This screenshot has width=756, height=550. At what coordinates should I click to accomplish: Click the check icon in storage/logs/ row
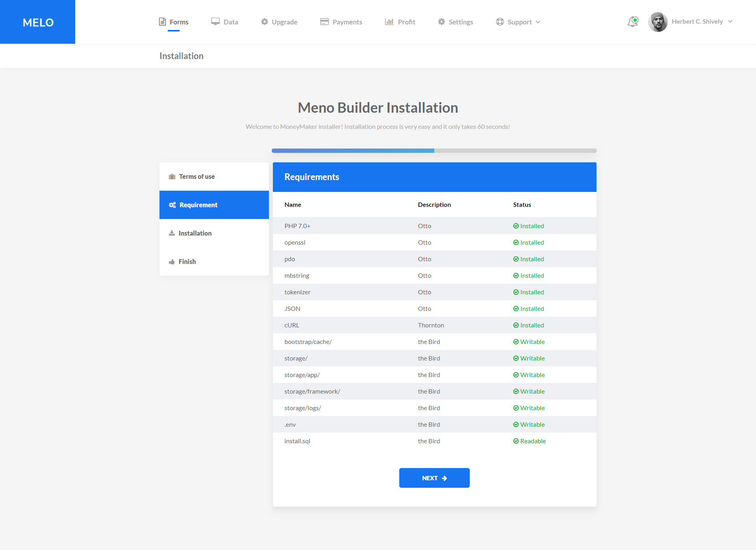pos(516,408)
